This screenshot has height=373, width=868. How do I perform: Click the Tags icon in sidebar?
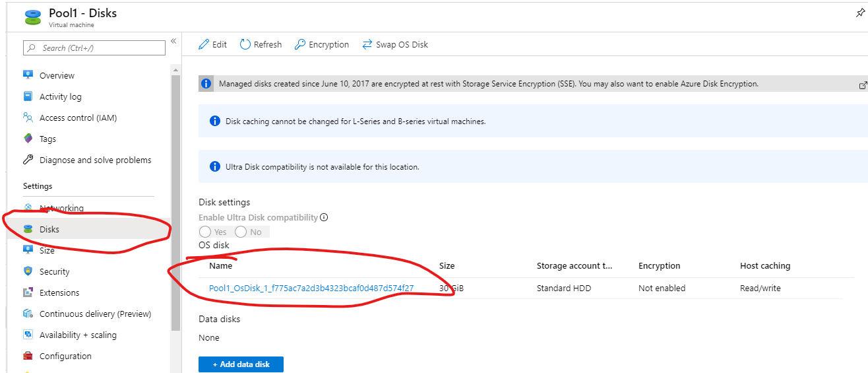click(x=28, y=139)
